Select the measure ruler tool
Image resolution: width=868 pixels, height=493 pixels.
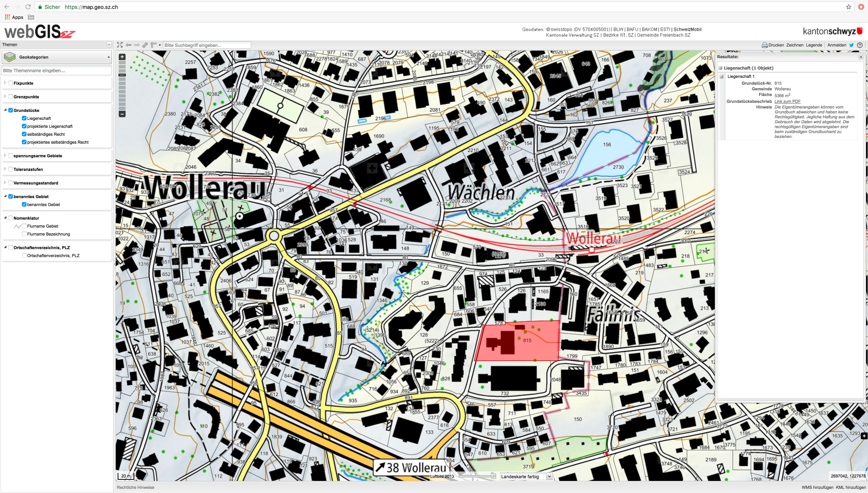154,45
